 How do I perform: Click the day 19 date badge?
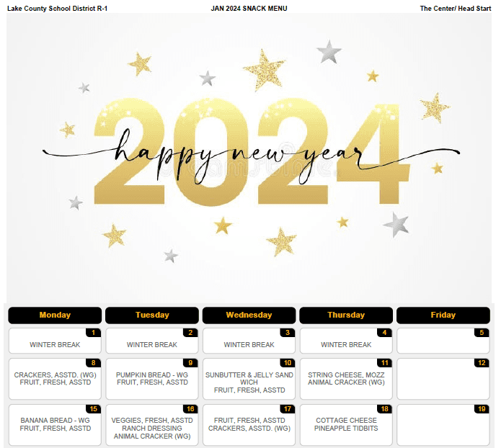(482, 409)
